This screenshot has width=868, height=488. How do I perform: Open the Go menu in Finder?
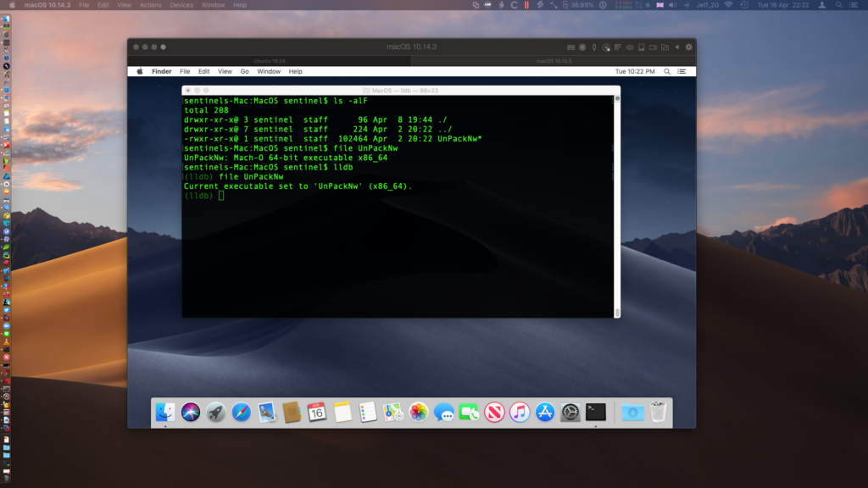244,72
